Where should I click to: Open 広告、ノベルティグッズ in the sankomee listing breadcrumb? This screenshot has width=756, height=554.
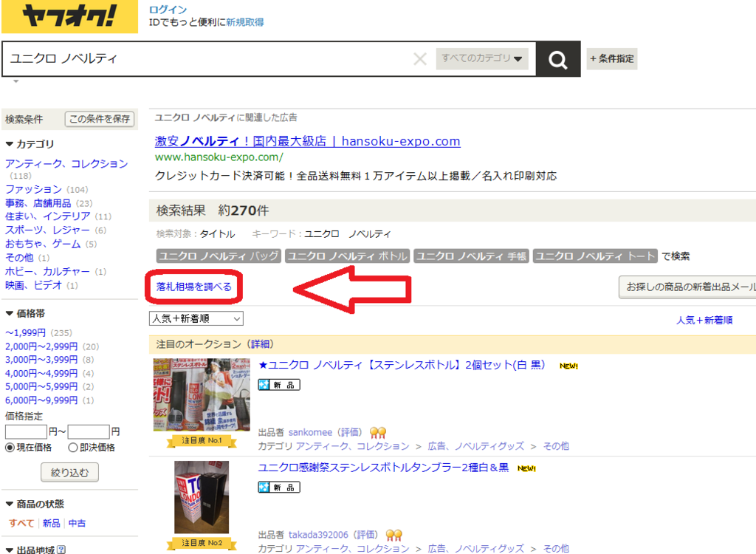pyautogui.click(x=476, y=446)
